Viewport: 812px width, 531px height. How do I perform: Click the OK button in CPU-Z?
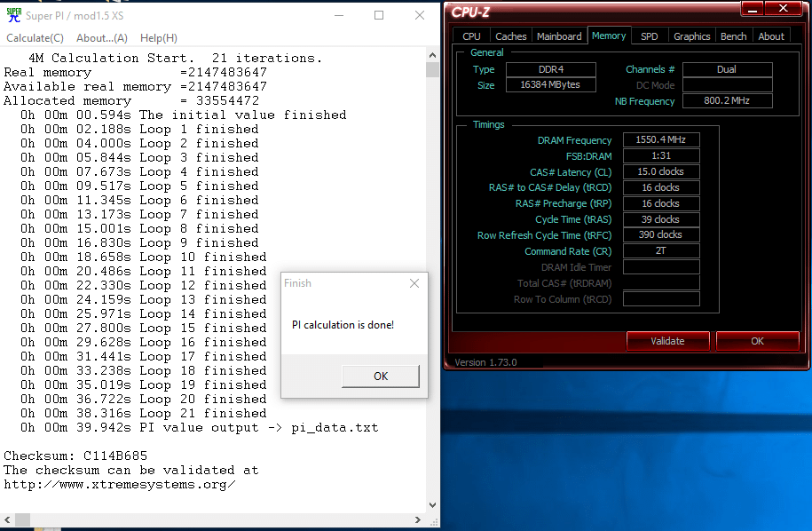pos(757,341)
